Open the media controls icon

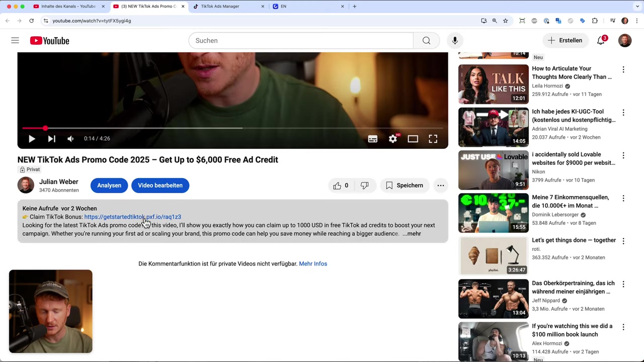click(x=612, y=21)
